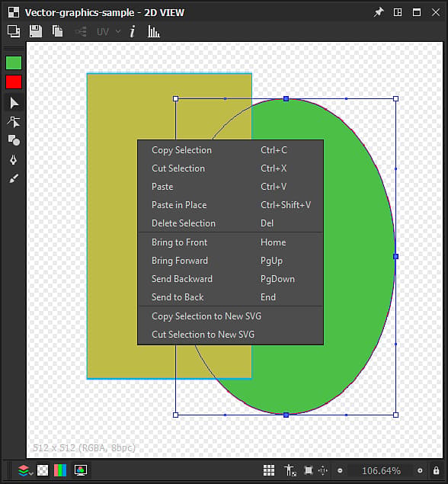Open the red stroke color swatch
The height and width of the screenshot is (484, 448).
tap(14, 82)
